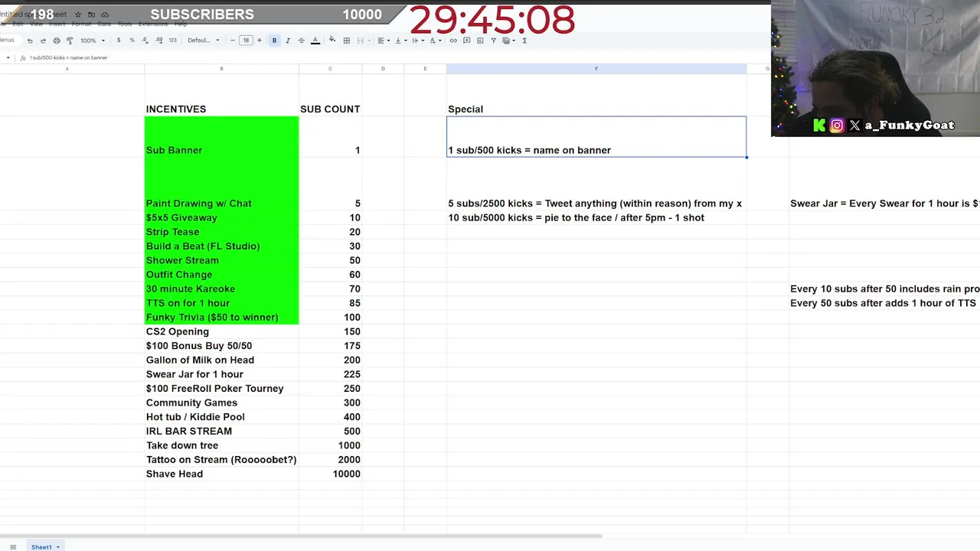Click the insert link icon
The height and width of the screenshot is (551, 980).
point(453,41)
